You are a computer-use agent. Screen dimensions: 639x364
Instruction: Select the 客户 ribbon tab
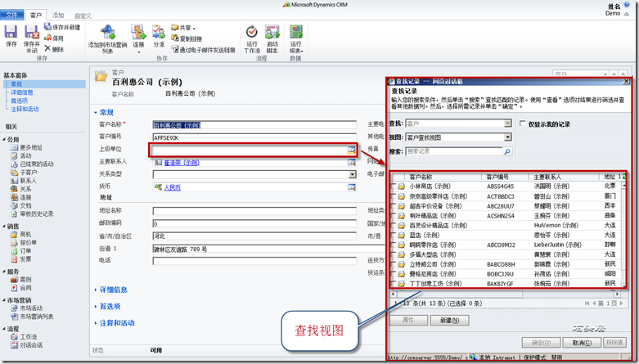point(36,15)
